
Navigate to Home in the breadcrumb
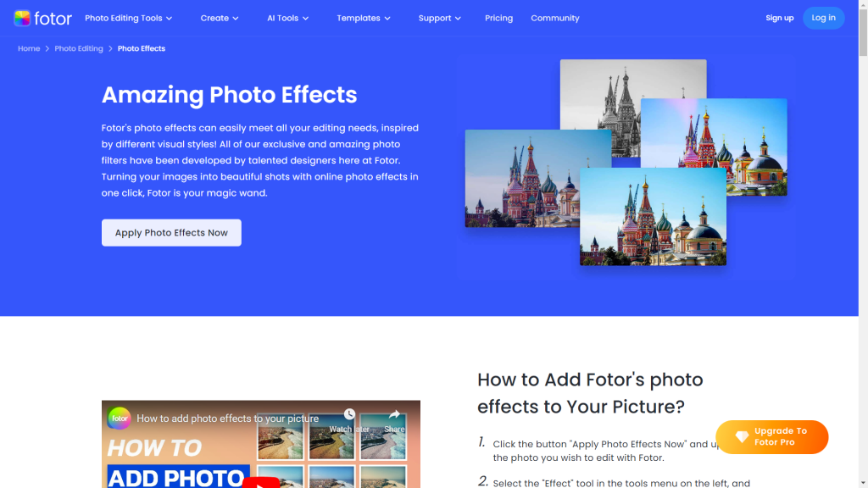[x=29, y=48]
